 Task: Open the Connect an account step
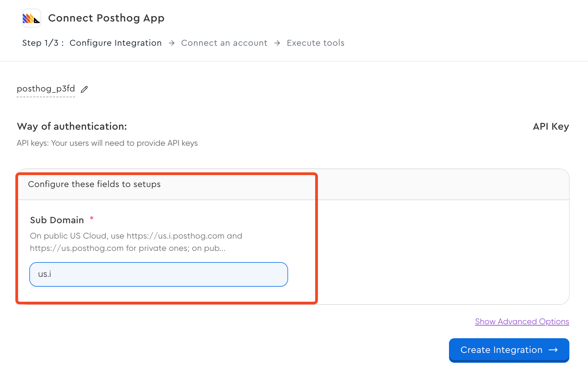[x=224, y=43]
